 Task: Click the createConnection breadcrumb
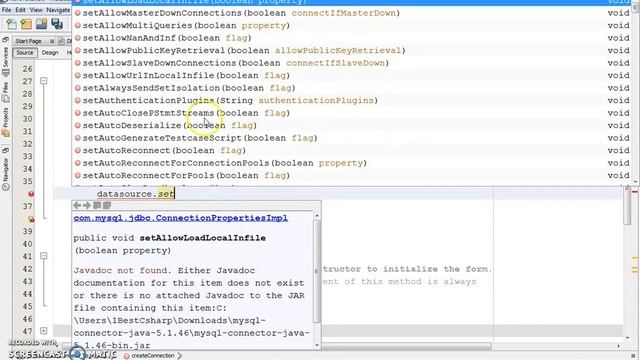(x=152, y=356)
